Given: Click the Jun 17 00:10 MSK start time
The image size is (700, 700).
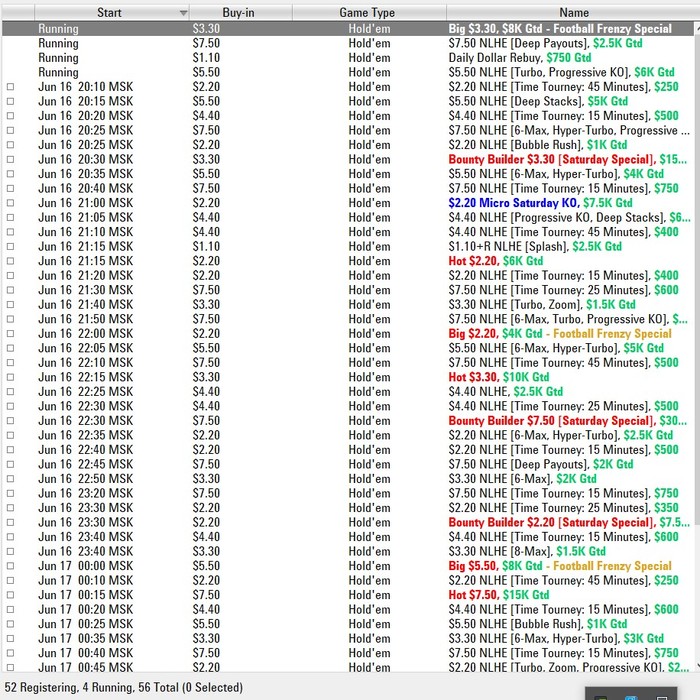Looking at the screenshot, I should 86,580.
